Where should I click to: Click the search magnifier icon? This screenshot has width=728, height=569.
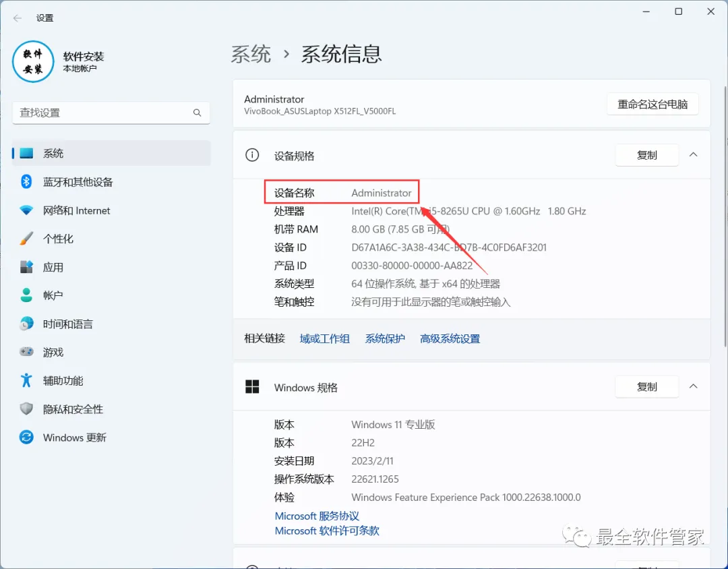pyautogui.click(x=198, y=113)
